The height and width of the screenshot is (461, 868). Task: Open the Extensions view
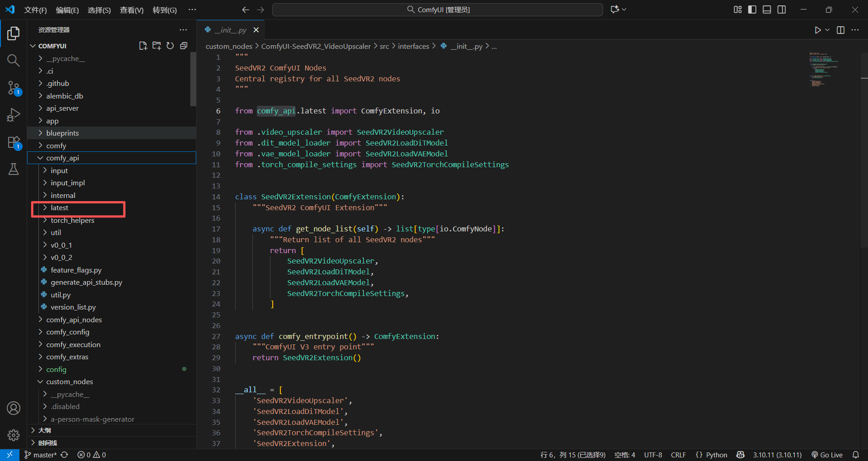(x=14, y=142)
